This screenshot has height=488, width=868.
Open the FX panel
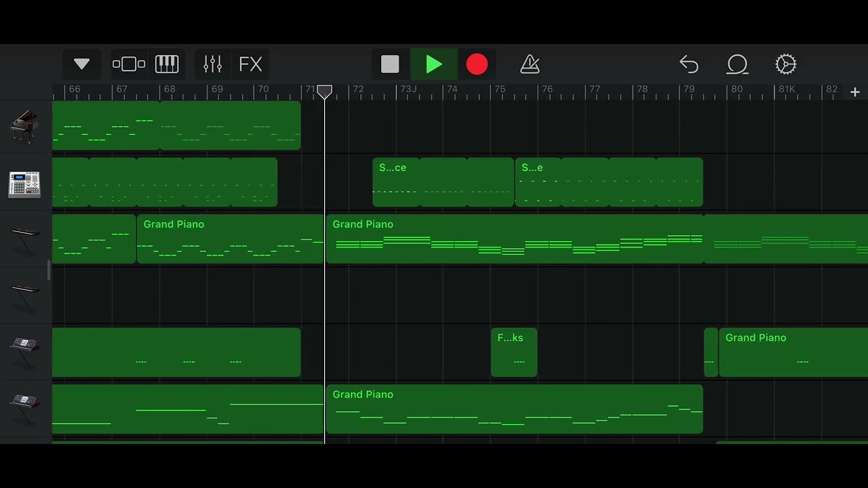point(250,64)
